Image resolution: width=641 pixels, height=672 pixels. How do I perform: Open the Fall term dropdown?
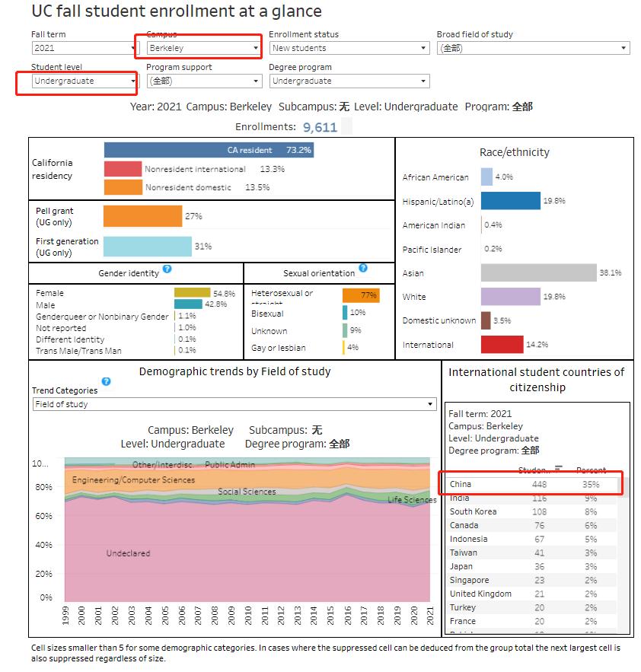point(85,48)
